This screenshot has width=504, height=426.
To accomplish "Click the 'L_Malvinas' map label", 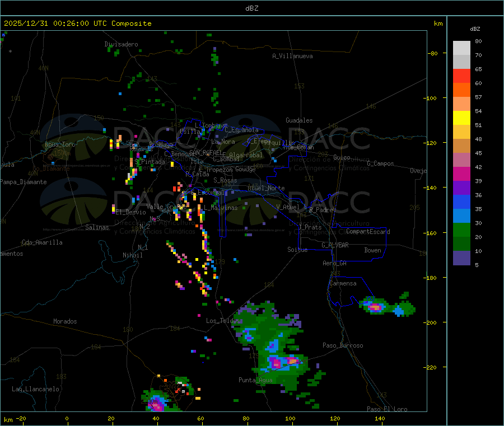I will coord(221,208).
